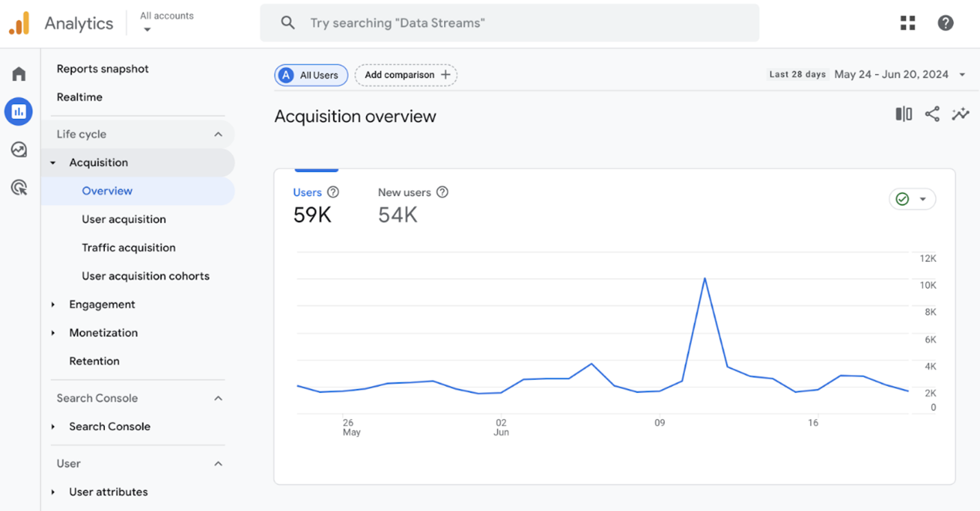Image resolution: width=980 pixels, height=511 pixels.
Task: Collapse the Life cycle section
Action: pos(218,134)
